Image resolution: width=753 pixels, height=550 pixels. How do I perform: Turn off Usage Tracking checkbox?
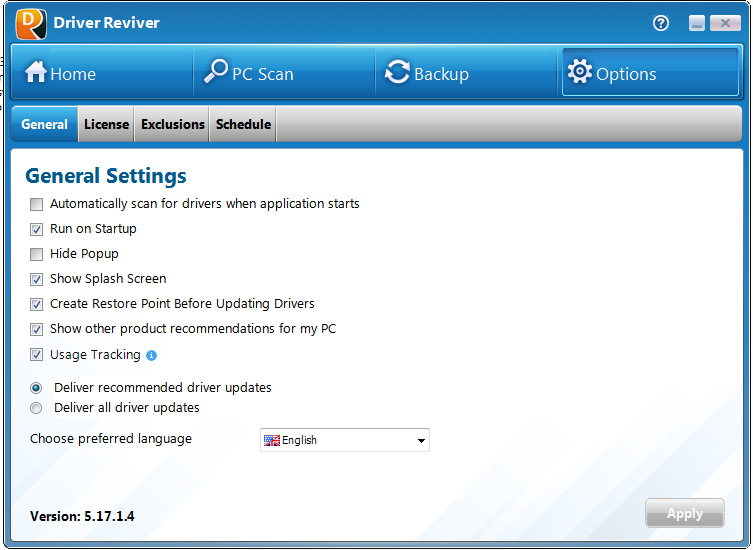point(36,355)
